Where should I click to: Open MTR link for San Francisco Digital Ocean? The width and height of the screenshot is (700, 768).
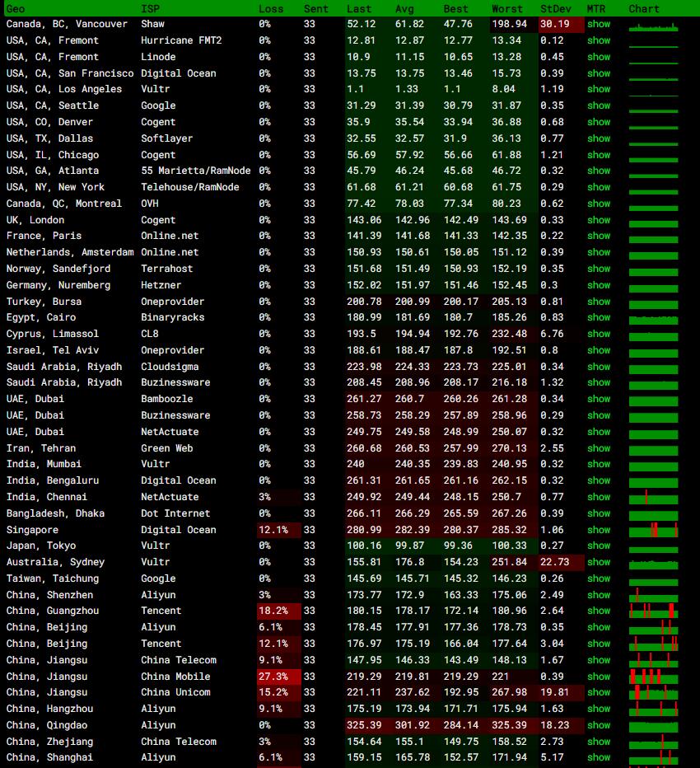599,73
